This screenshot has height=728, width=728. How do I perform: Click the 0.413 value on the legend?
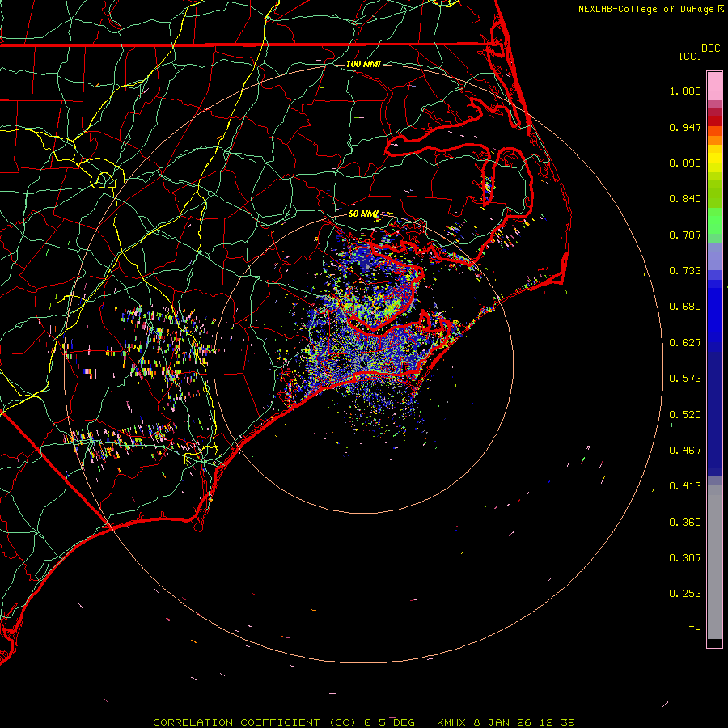click(x=685, y=486)
